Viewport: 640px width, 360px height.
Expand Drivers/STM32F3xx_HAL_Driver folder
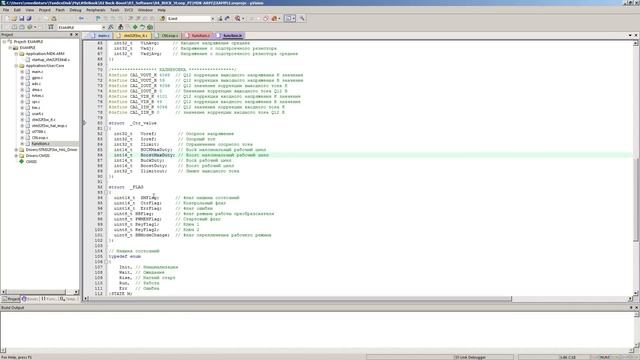(16, 149)
